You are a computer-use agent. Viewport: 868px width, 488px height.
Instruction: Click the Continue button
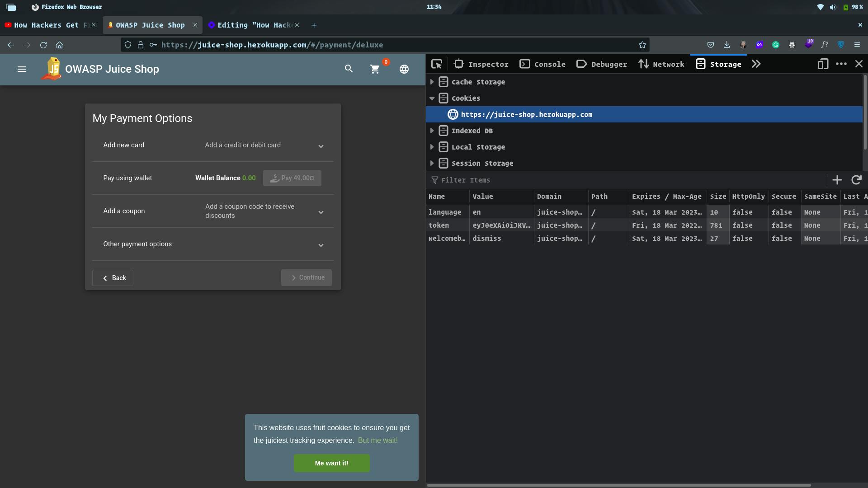[307, 278]
